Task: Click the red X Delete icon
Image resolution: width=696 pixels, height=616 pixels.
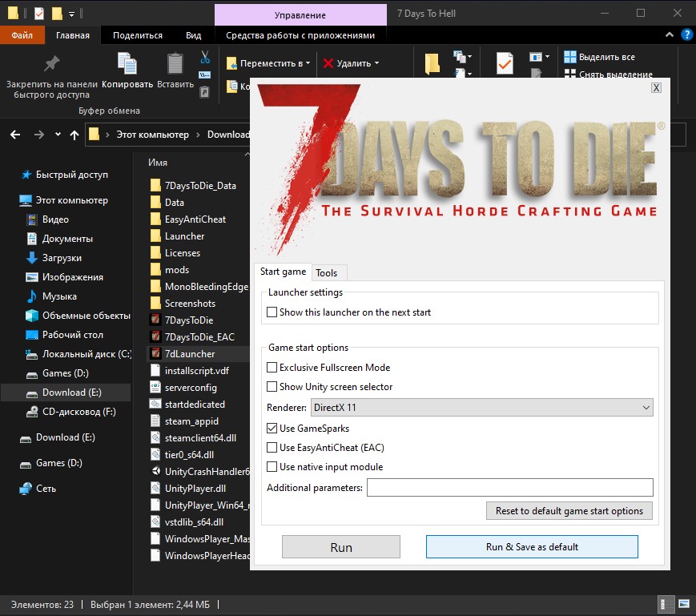Action: pyautogui.click(x=328, y=63)
